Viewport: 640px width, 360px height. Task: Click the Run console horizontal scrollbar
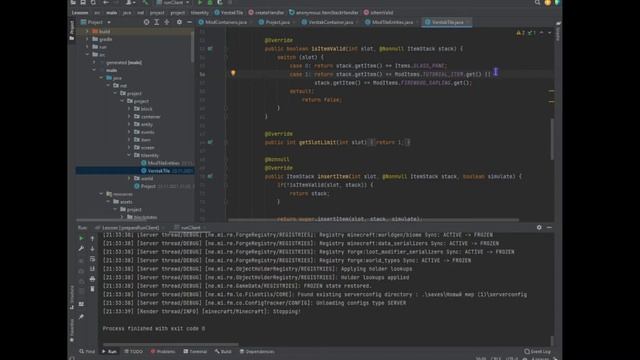(x=171, y=344)
